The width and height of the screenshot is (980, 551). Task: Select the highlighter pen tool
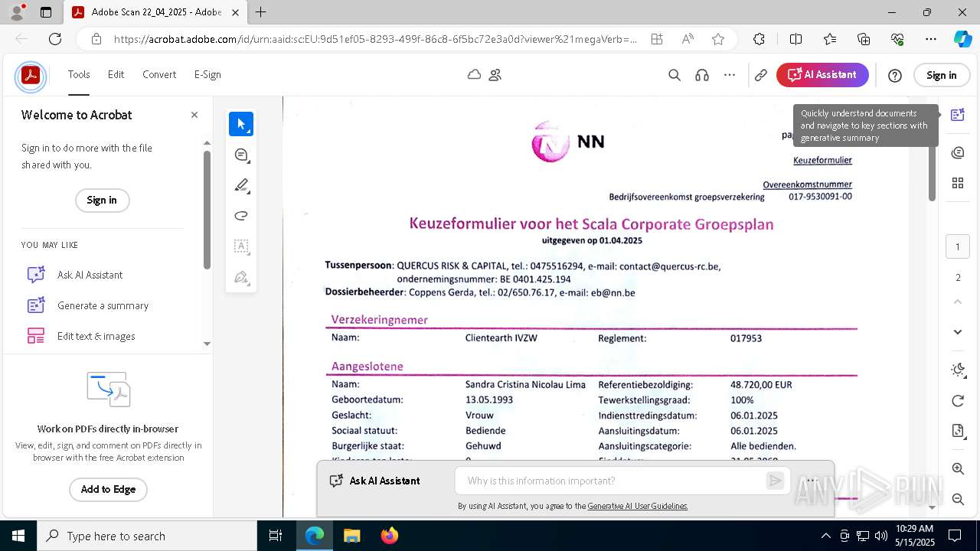(241, 185)
